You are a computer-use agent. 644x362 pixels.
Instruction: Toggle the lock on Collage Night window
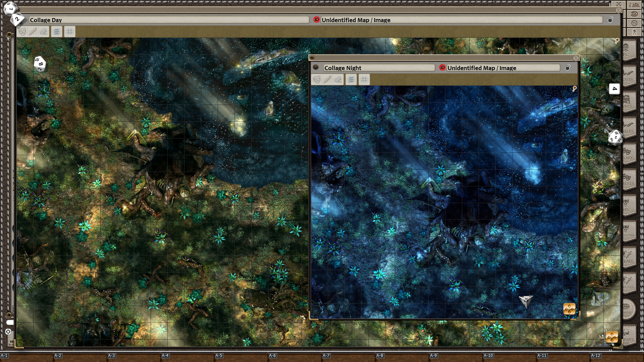pos(568,68)
